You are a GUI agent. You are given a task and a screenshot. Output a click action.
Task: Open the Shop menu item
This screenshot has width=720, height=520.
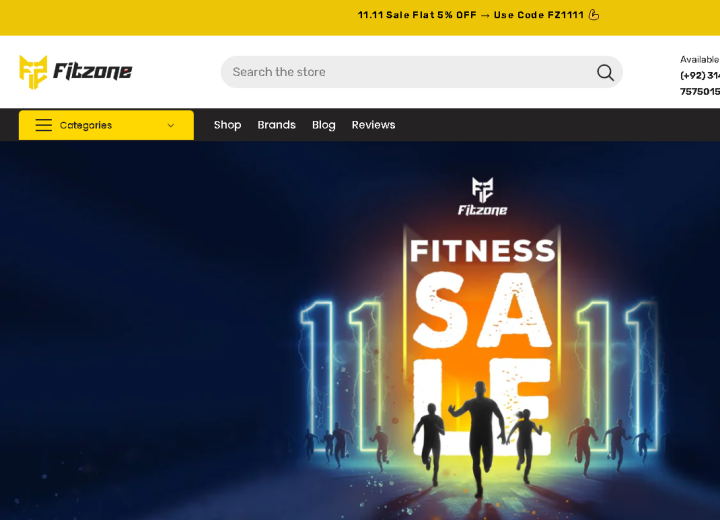(227, 125)
